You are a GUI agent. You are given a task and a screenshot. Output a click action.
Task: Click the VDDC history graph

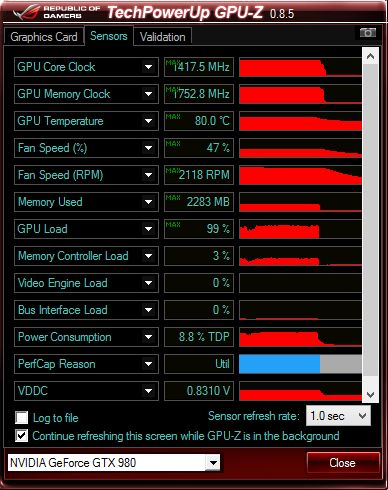(x=300, y=391)
